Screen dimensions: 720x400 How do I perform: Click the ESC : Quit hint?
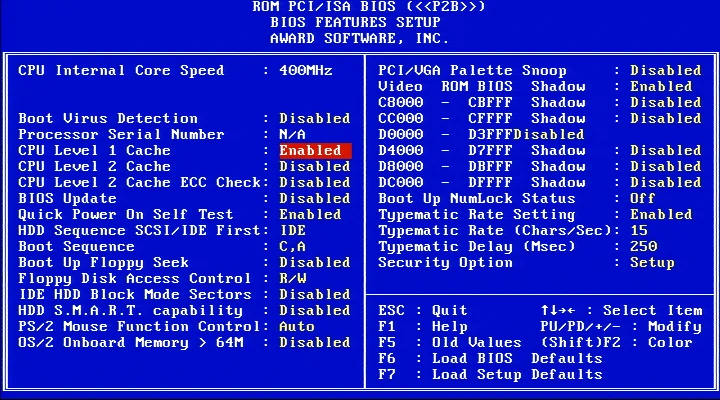tap(422, 310)
